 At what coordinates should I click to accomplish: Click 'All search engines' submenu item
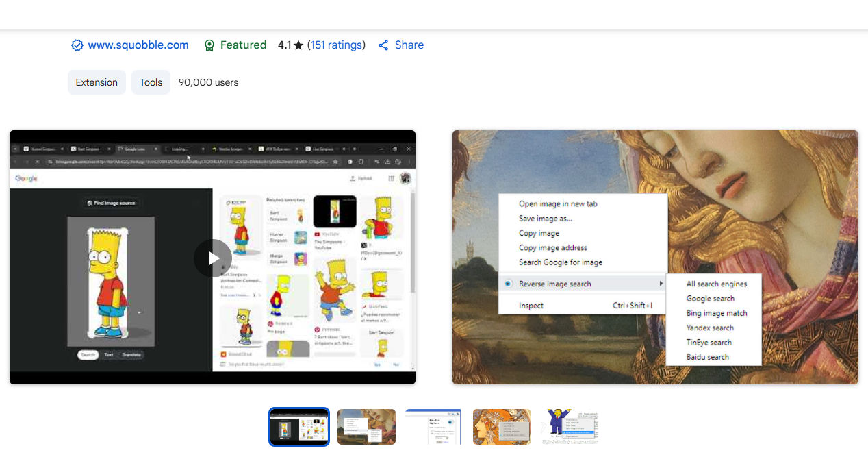717,284
